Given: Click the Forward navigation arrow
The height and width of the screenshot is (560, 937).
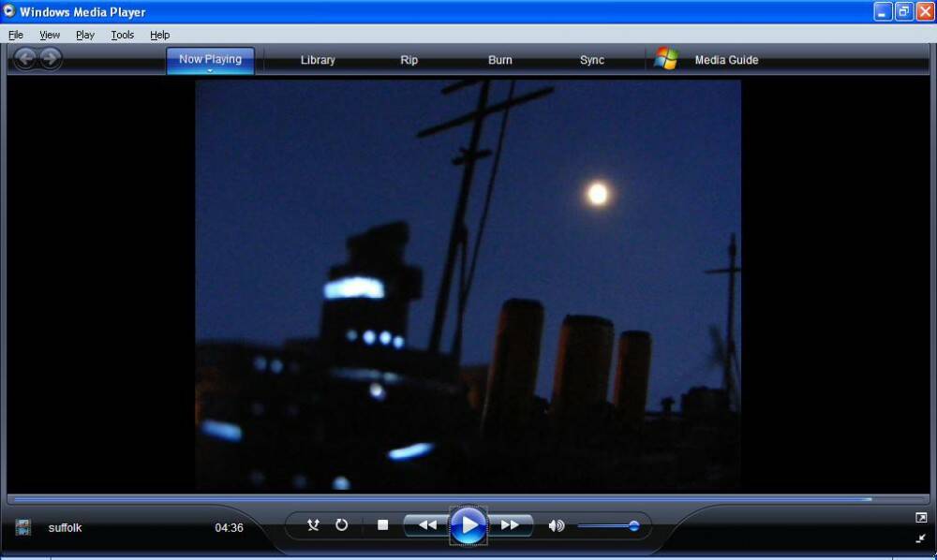Looking at the screenshot, I should click(51, 59).
